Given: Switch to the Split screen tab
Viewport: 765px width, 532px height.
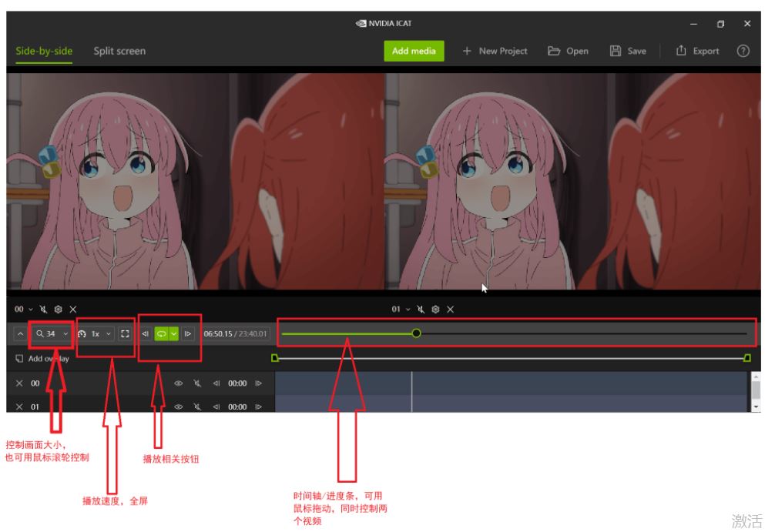Looking at the screenshot, I should point(119,52).
